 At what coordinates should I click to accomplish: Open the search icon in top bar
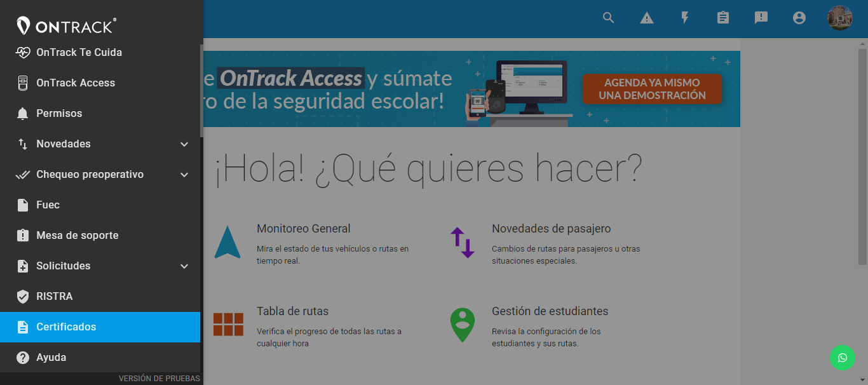coord(608,18)
